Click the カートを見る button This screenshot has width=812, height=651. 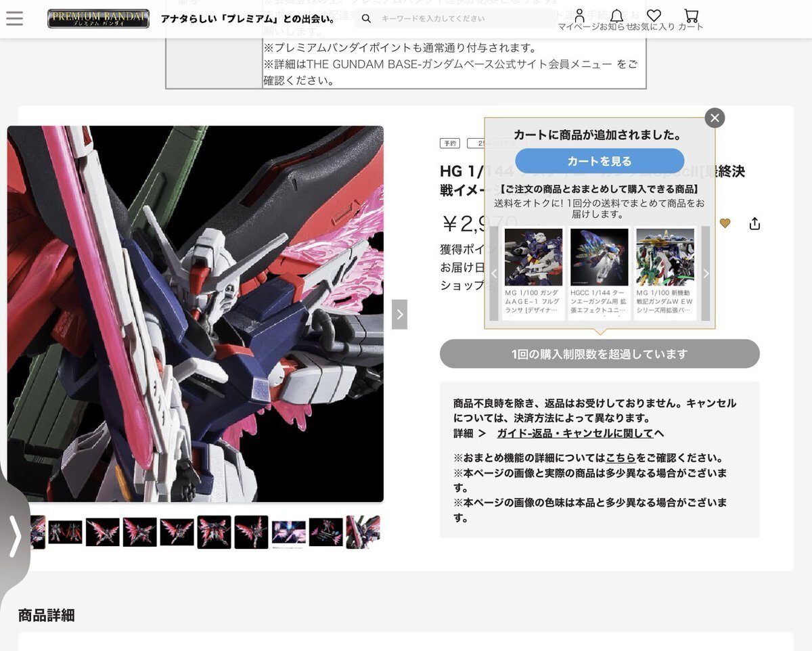click(x=600, y=161)
